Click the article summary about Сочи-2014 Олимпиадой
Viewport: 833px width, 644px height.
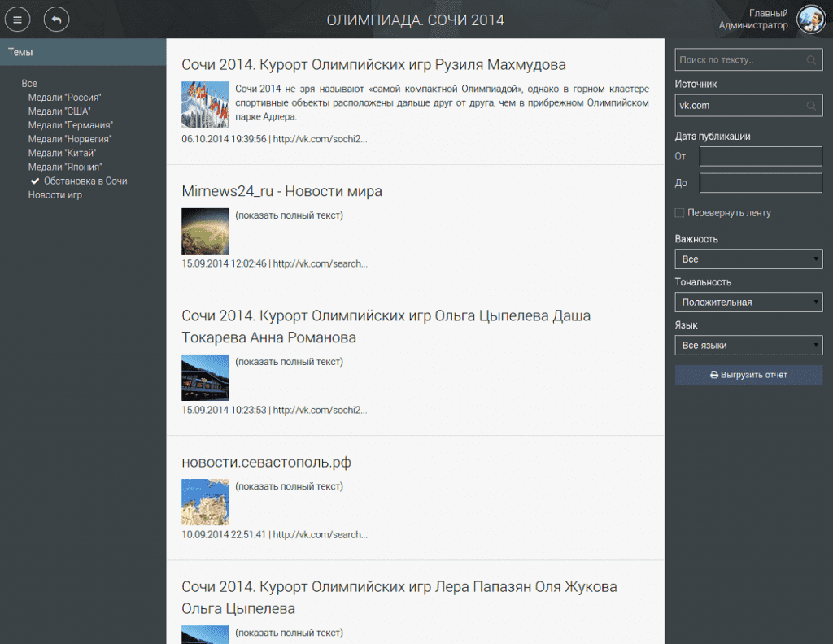(442, 102)
